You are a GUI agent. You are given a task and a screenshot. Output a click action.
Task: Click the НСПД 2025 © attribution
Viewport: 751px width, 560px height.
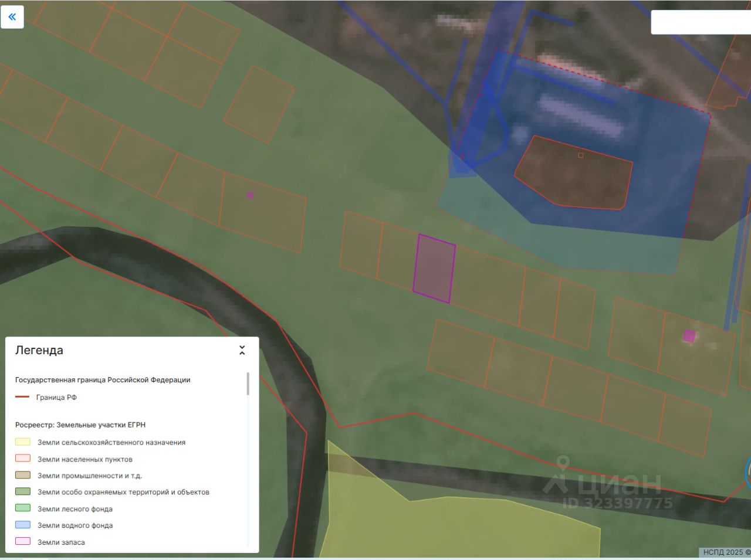(726, 552)
